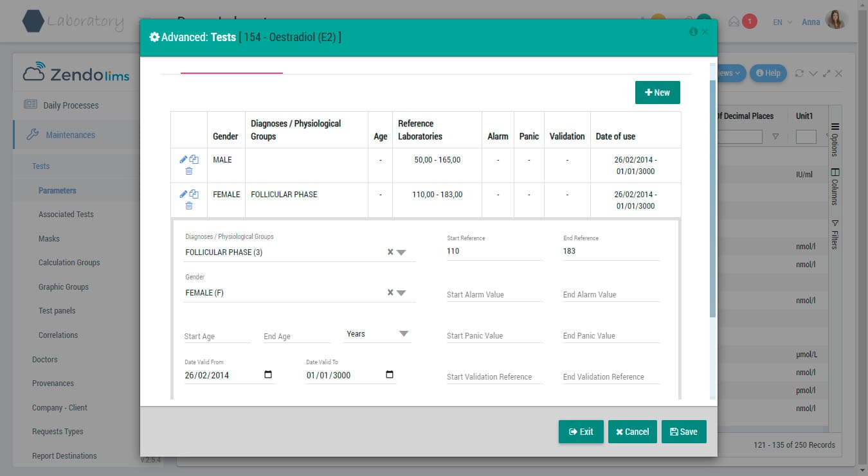Open the Years age unit dropdown
Image resolution: width=868 pixels, height=476 pixels.
click(x=377, y=334)
